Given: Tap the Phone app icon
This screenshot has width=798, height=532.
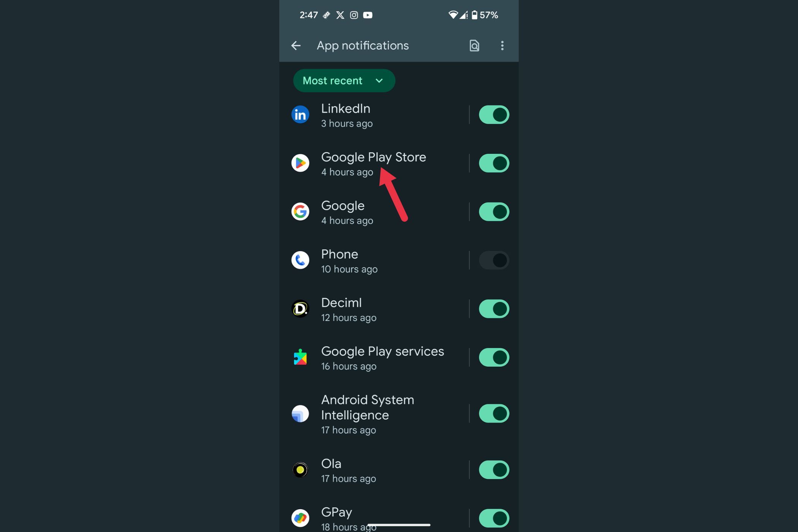Looking at the screenshot, I should [300, 260].
